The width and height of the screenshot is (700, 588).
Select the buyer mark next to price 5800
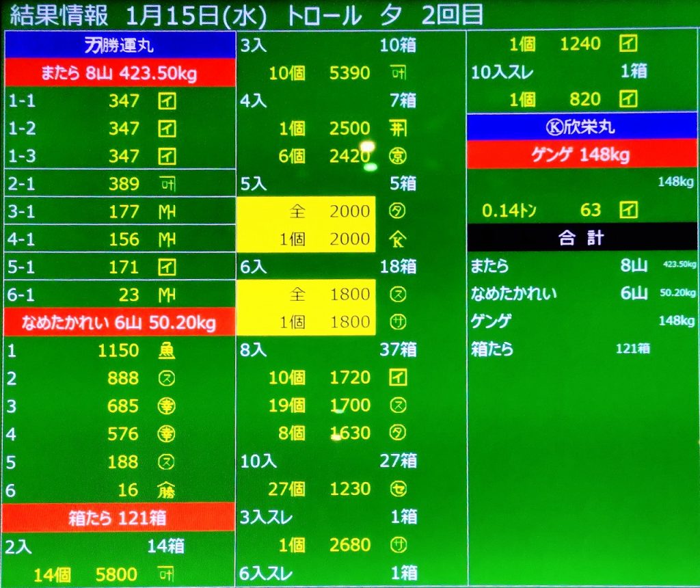point(167,573)
